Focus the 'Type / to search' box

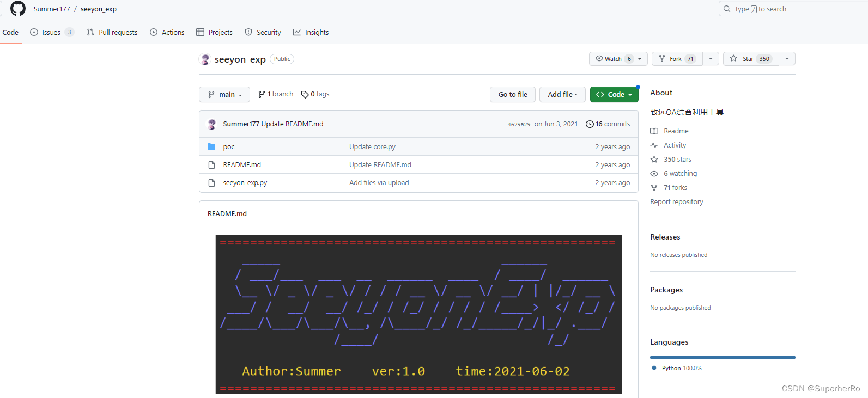click(x=793, y=9)
